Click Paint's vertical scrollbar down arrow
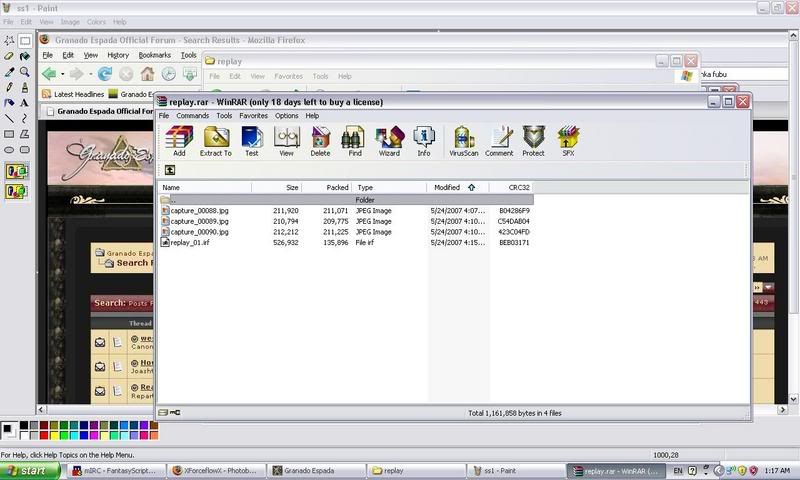800x480 pixels. 793,399
